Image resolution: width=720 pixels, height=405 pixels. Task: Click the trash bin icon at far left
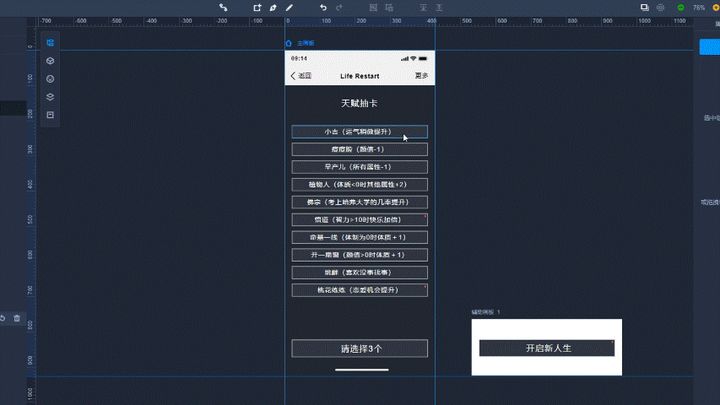17,318
